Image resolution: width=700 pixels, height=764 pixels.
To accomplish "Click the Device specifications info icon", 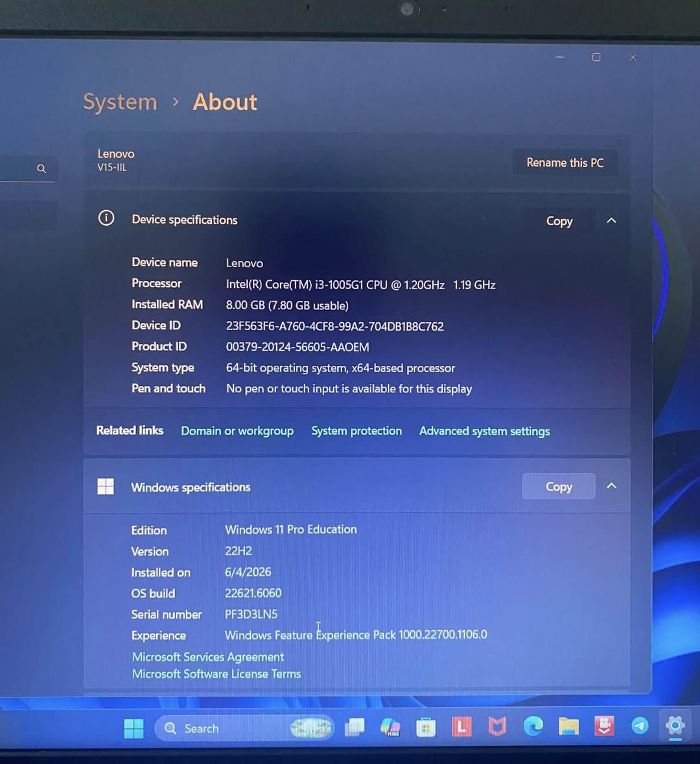I will pyautogui.click(x=106, y=218).
